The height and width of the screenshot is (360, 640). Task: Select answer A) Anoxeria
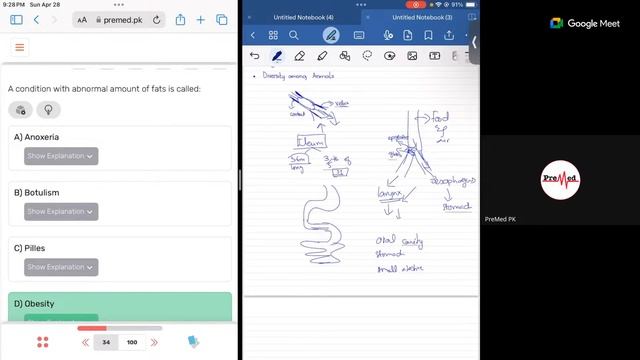tap(120, 148)
